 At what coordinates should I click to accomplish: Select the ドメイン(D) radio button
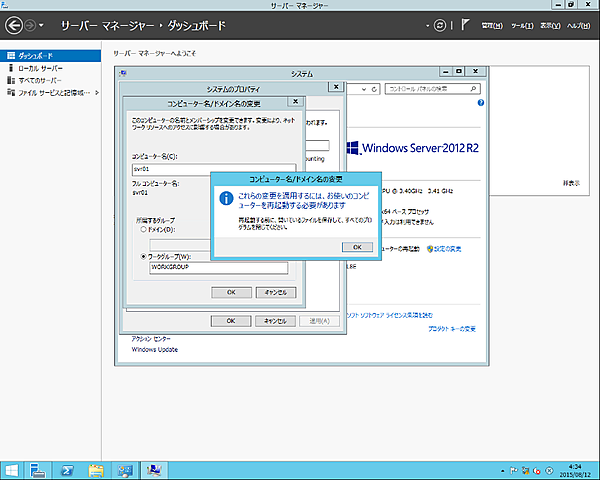142,229
